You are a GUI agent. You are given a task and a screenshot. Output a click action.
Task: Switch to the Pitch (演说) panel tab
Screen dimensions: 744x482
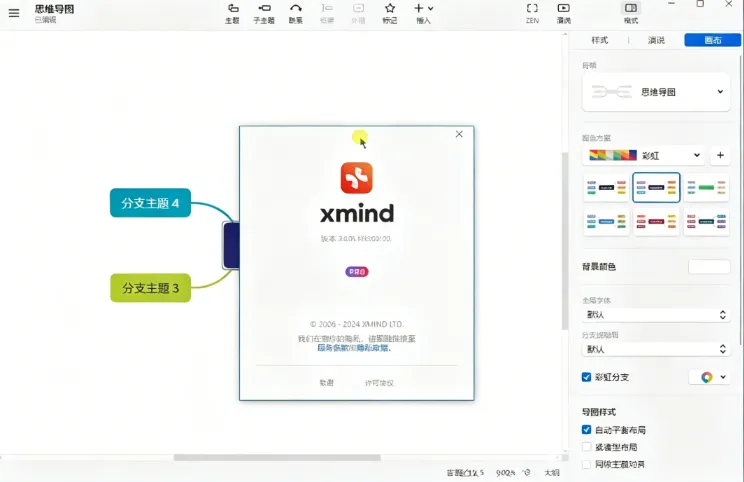[x=656, y=40]
